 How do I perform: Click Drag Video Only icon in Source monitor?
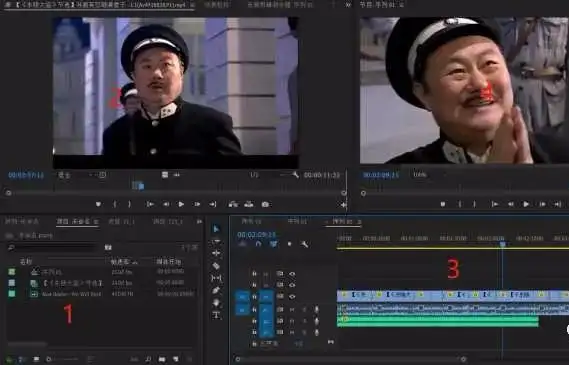click(x=165, y=175)
